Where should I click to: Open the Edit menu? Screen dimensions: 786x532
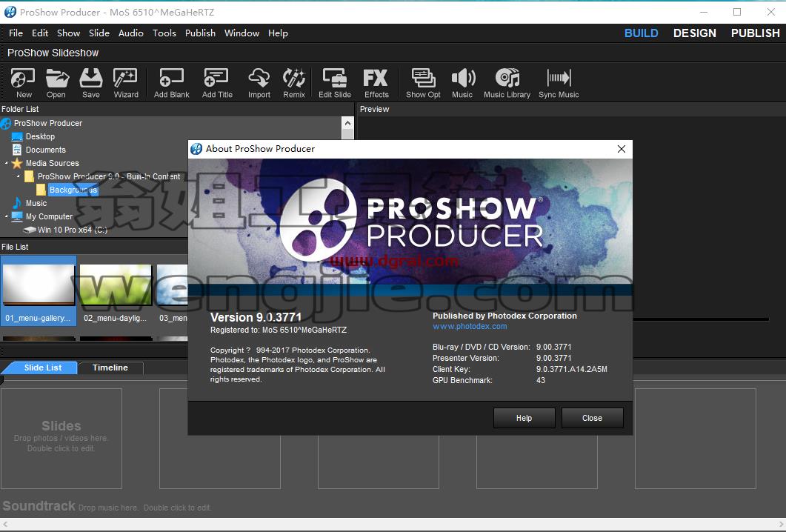39,33
